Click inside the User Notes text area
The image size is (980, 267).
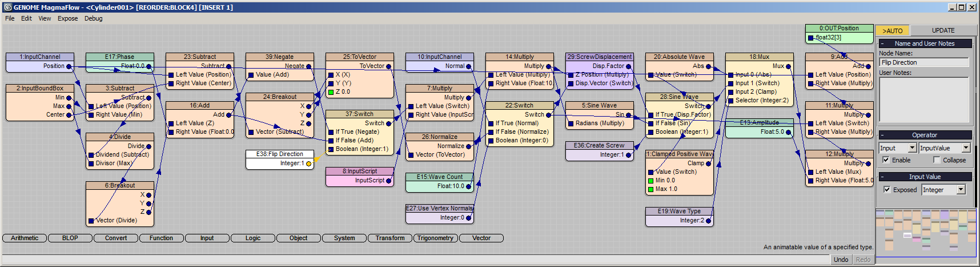pos(924,99)
